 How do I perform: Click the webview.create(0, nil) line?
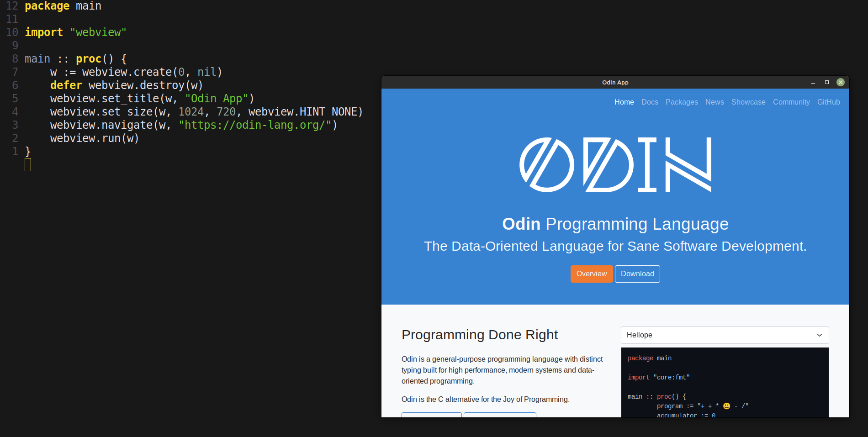[x=136, y=72]
